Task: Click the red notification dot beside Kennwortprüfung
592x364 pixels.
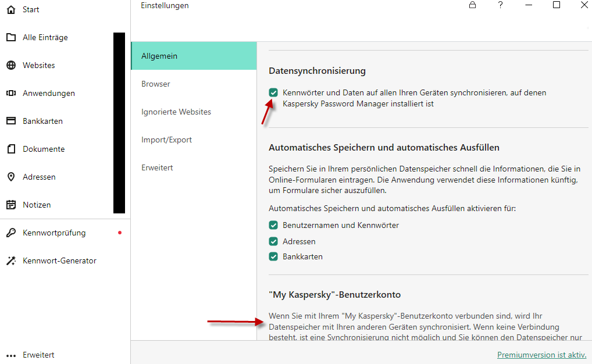Action: tap(120, 233)
